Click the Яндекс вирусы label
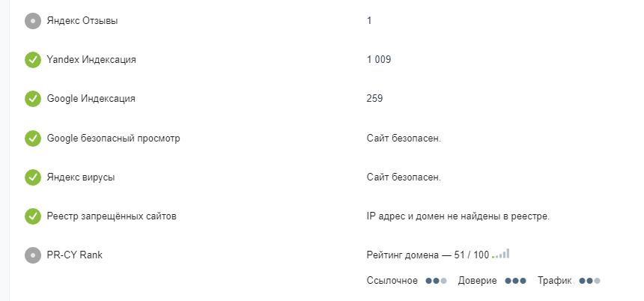Image resolution: width=644 pixels, height=301 pixels. [x=81, y=177]
